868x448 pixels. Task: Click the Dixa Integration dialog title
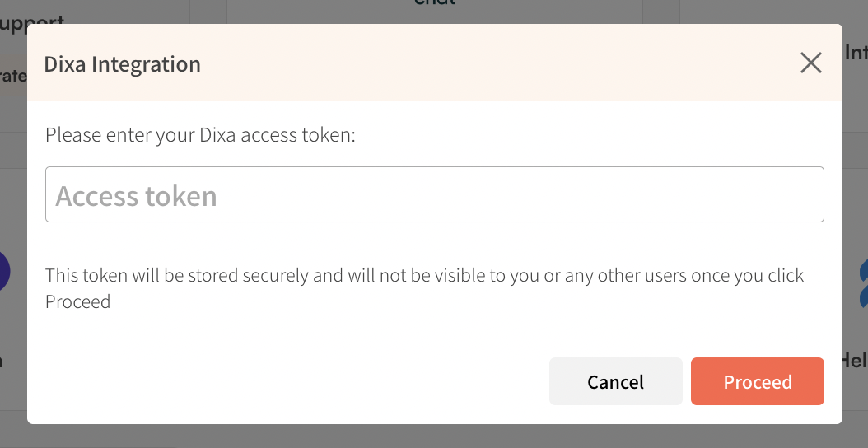tap(123, 64)
